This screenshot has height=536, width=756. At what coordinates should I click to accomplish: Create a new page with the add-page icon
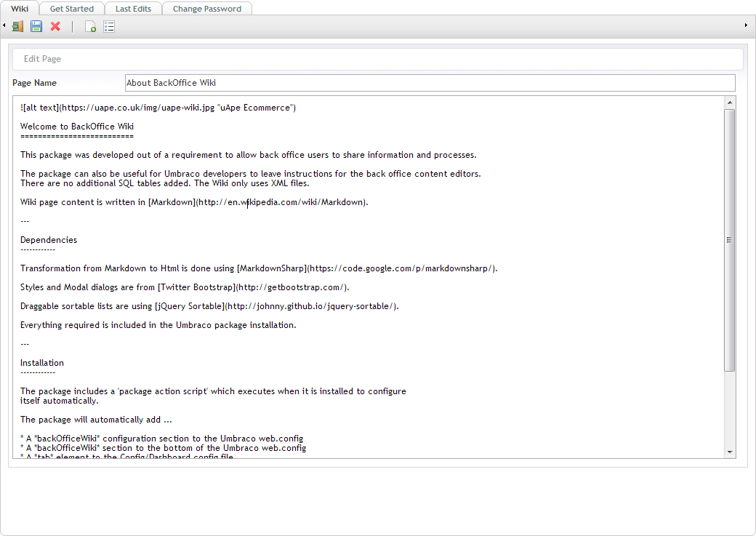pyautogui.click(x=90, y=26)
